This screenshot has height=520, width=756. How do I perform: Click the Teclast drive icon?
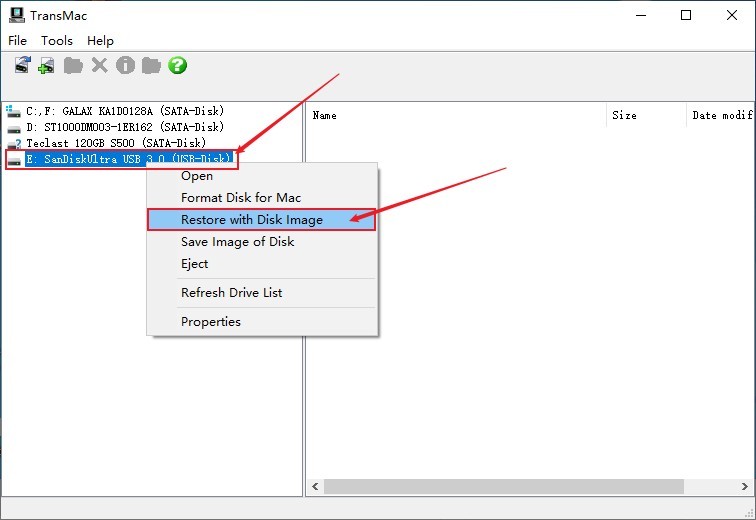point(14,144)
